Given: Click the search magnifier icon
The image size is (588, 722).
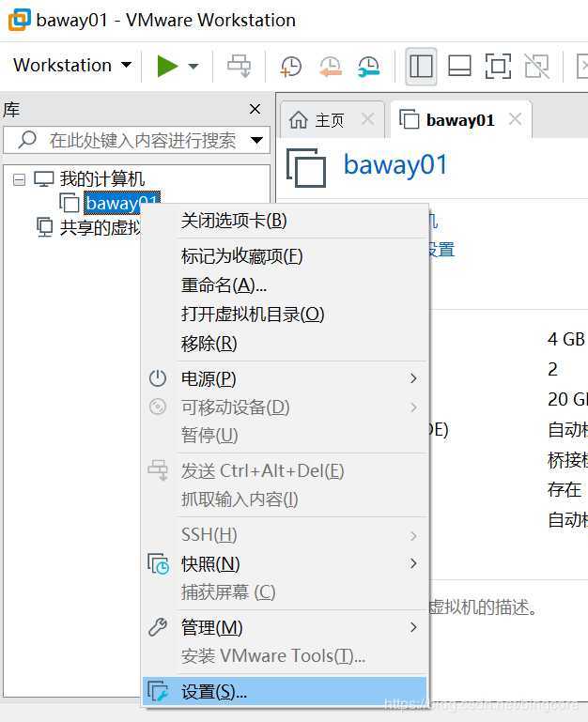Looking at the screenshot, I should [x=27, y=140].
